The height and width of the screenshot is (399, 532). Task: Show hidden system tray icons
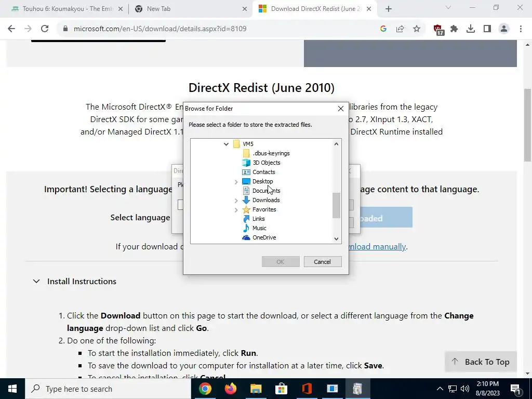[x=440, y=389]
